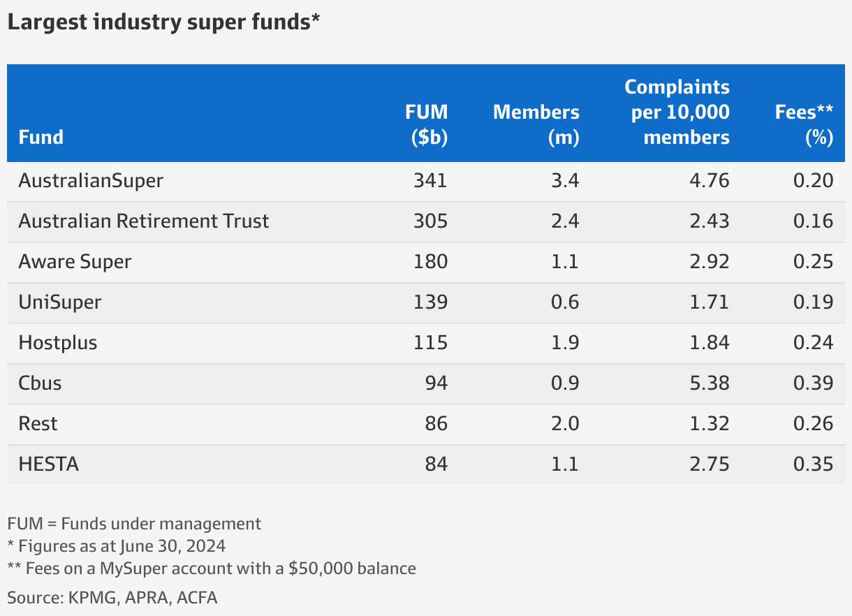This screenshot has height=616, width=852.
Task: Click the UniSuper fund name
Action: 60,302
